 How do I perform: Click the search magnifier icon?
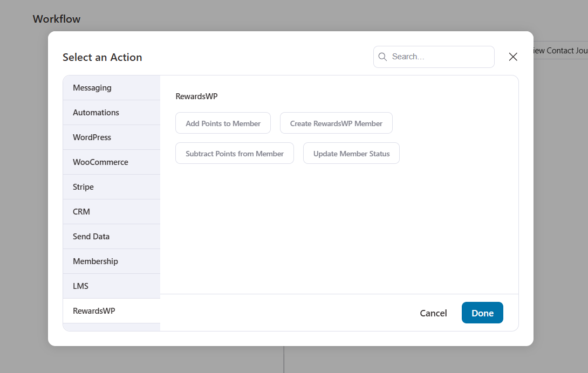pos(382,57)
